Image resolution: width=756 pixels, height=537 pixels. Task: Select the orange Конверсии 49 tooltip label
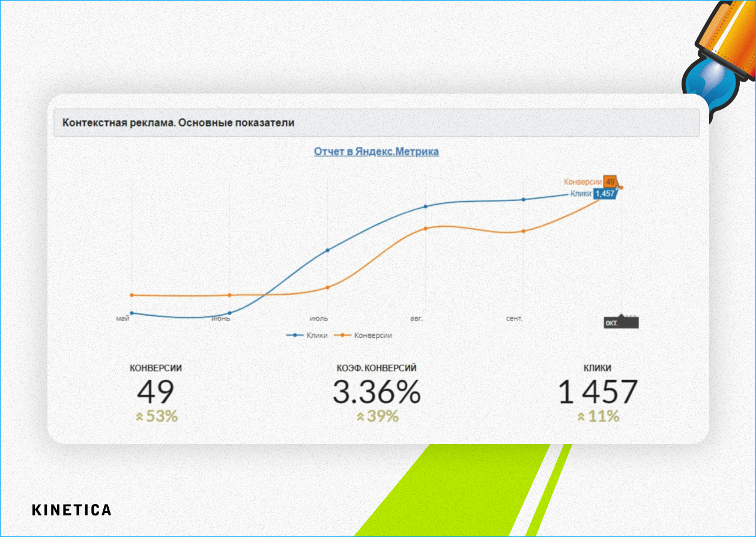click(x=590, y=182)
